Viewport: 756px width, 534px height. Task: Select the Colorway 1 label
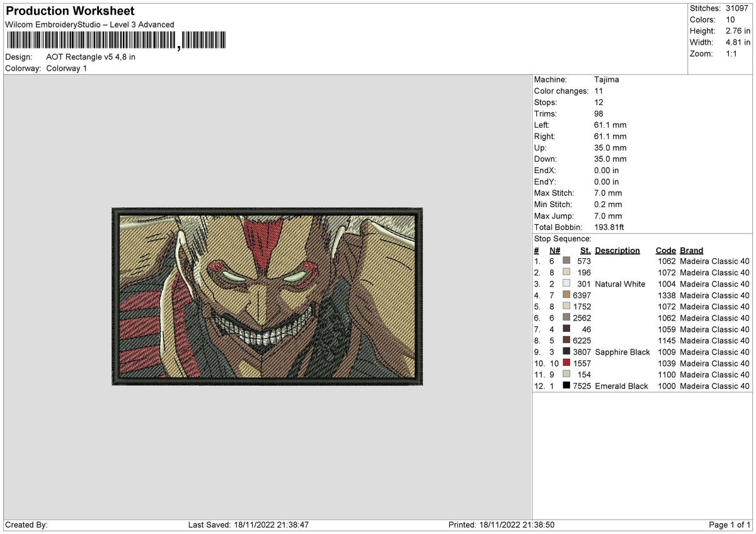66,68
